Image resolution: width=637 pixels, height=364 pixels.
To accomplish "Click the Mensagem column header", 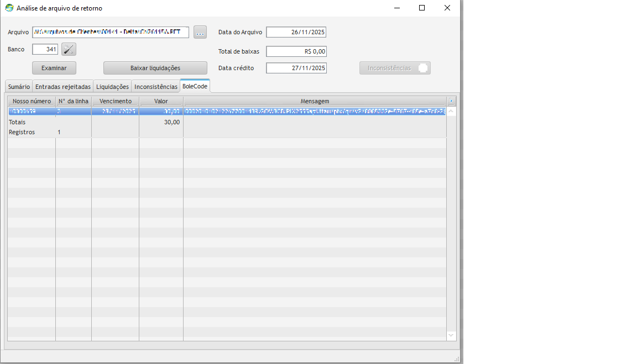I will point(314,101).
